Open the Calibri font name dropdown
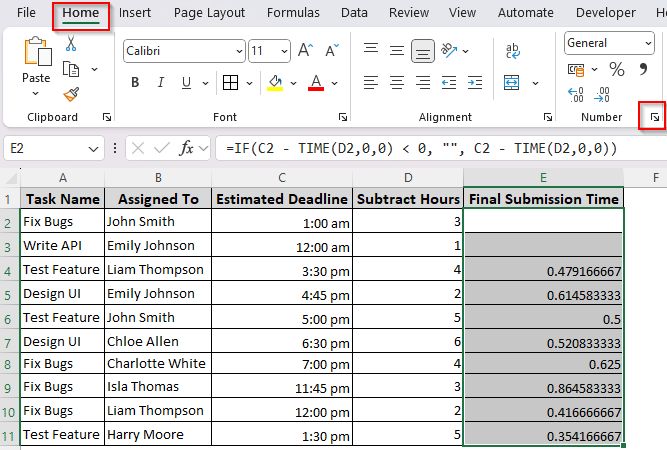This screenshot has height=450, width=667. pos(239,51)
